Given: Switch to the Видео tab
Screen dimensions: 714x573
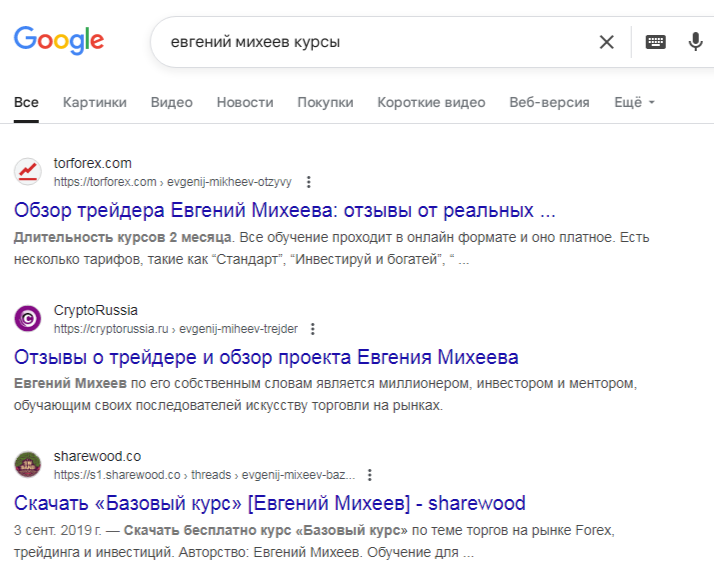Looking at the screenshot, I should point(172,102).
